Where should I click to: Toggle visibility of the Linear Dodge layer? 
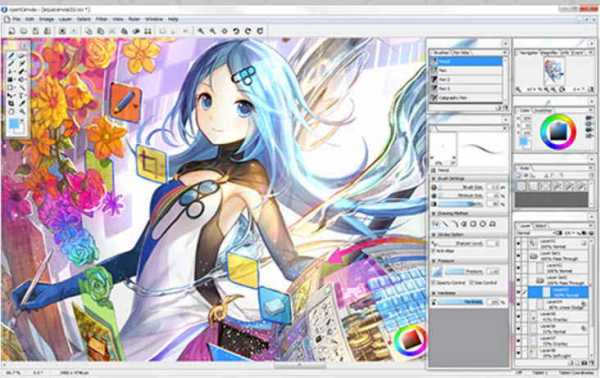point(518,305)
